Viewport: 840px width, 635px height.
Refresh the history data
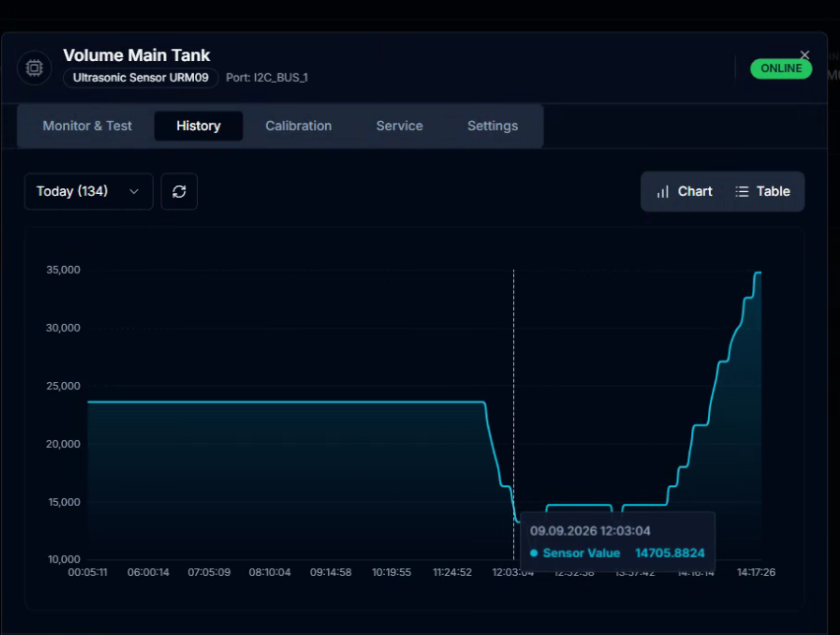[179, 191]
